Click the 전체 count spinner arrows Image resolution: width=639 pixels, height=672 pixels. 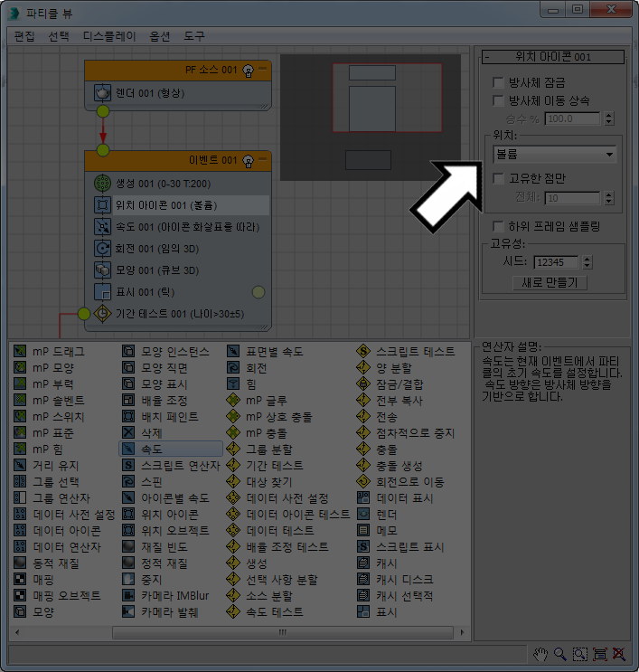click(609, 197)
